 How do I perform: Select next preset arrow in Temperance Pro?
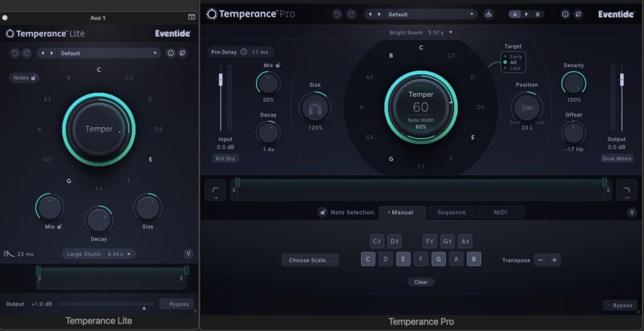pyautogui.click(x=379, y=14)
